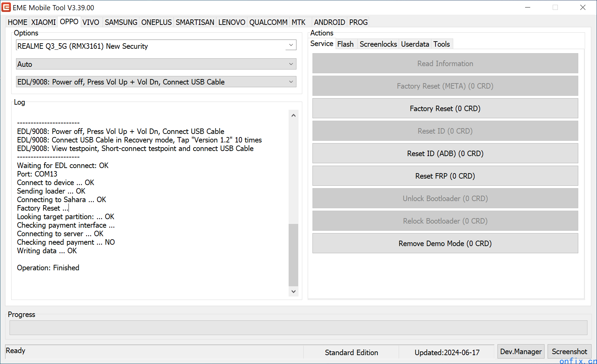597x364 pixels.
Task: Select the SMARTISAN tab
Action: 195,22
